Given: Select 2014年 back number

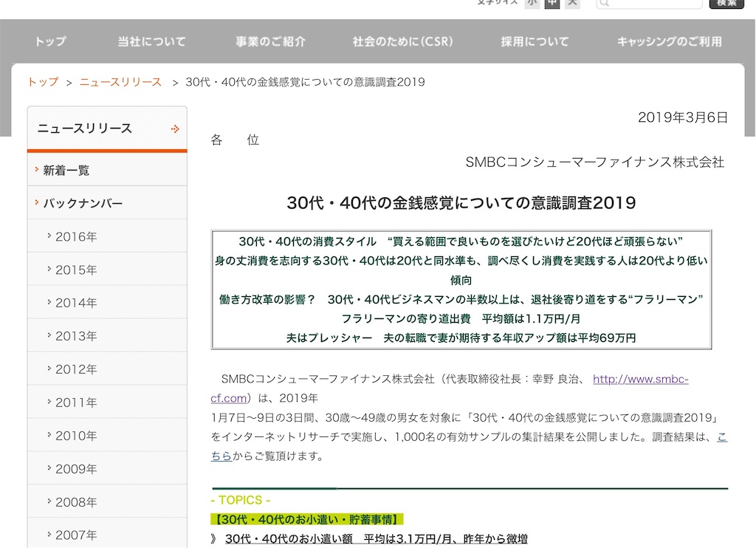Looking at the screenshot, I should [x=107, y=303].
